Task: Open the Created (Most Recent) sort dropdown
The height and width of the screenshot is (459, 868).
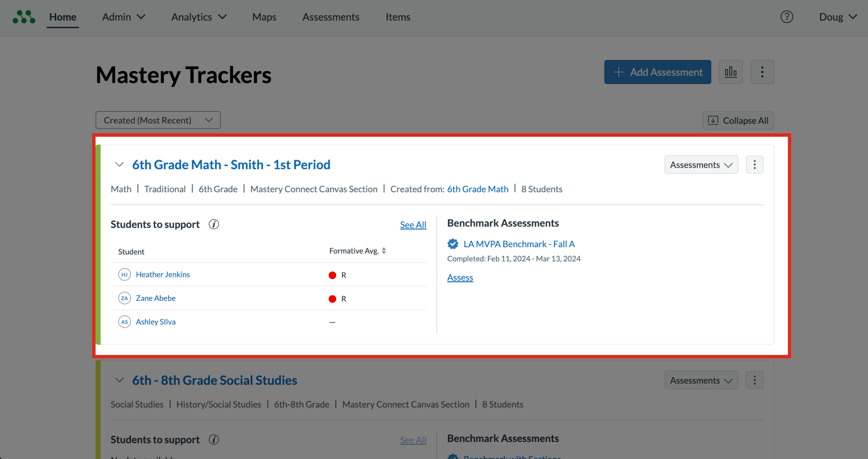Action: (158, 120)
